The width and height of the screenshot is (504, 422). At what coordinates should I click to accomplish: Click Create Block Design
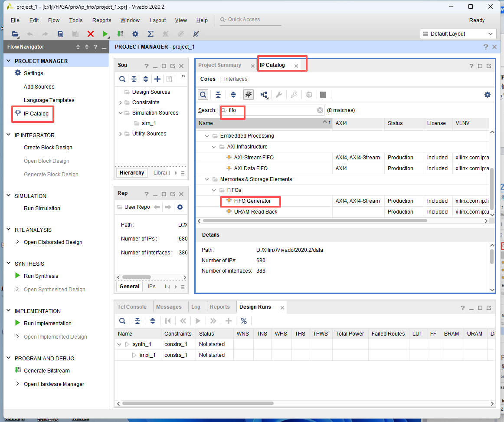48,147
